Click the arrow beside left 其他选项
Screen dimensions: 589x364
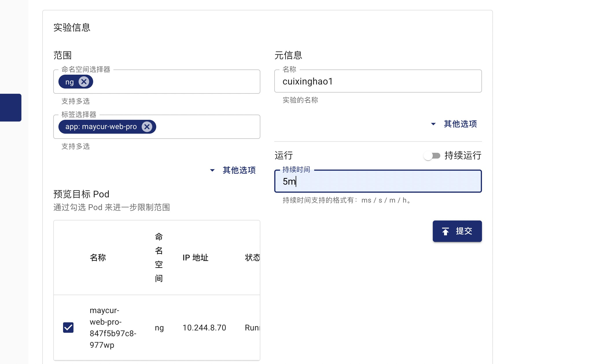click(212, 170)
